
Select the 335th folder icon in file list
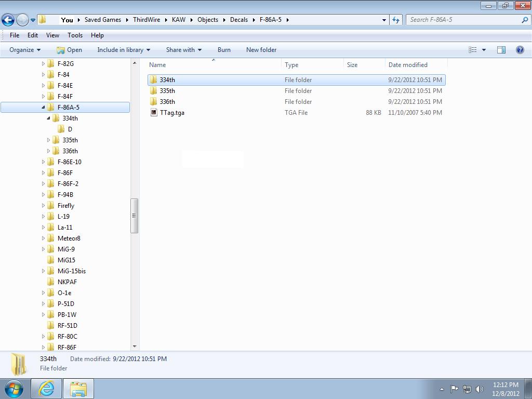[153, 91]
